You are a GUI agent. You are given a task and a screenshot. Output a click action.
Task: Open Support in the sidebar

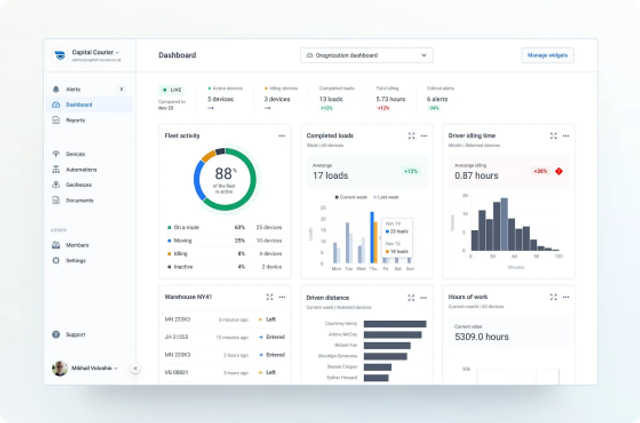[x=89, y=334]
